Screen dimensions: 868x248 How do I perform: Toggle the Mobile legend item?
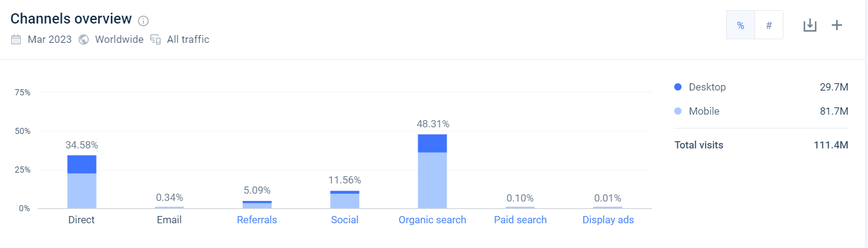coord(704,111)
